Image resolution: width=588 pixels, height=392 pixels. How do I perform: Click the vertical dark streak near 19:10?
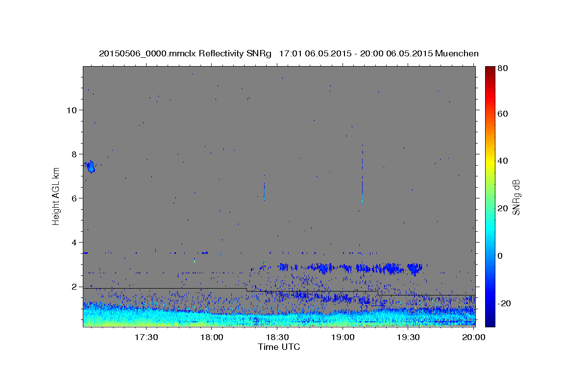tap(362, 174)
